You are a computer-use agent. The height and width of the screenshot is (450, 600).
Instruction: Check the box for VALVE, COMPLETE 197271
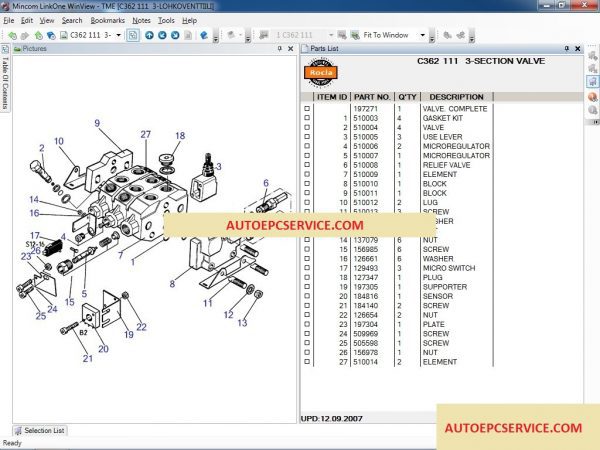point(307,109)
